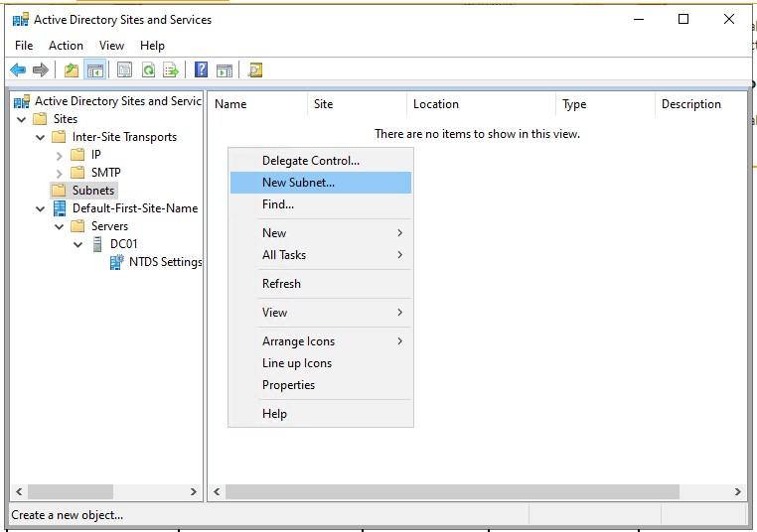Click the blue Help question mark icon
Viewport: 757px width, 532px height.
click(x=201, y=69)
